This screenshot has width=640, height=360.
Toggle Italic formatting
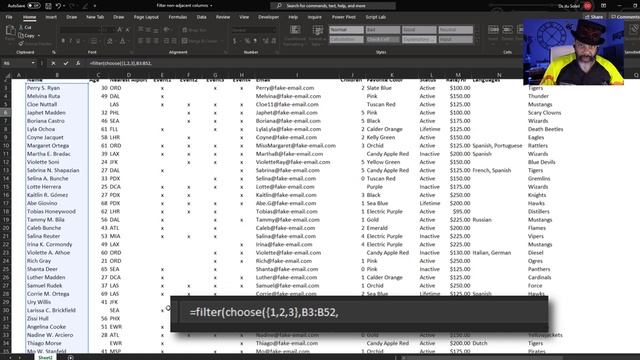click(71, 41)
